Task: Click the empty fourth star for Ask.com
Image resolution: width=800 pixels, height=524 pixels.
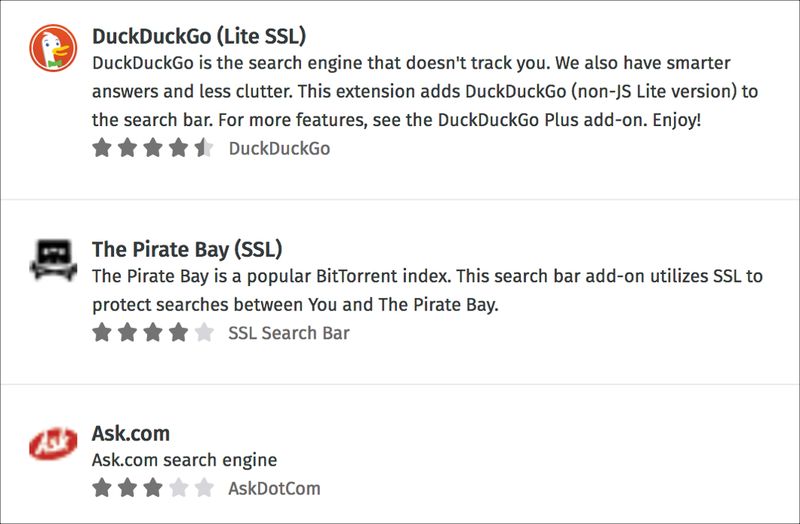Action: (179, 488)
